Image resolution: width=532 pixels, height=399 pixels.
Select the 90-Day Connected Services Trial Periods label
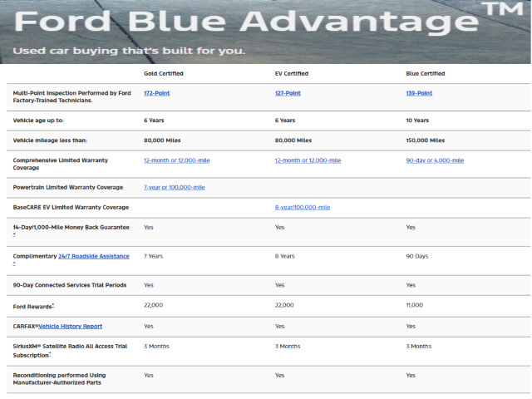pyautogui.click(x=70, y=285)
